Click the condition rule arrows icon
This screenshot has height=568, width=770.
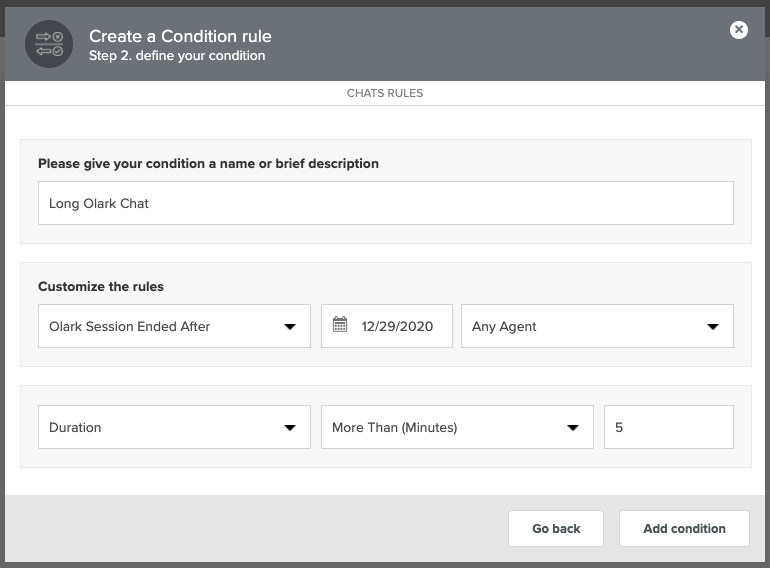49,44
